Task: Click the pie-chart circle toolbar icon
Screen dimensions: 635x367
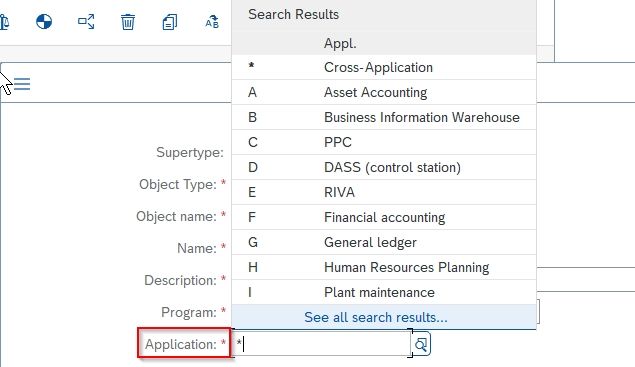Action: pos(44,21)
